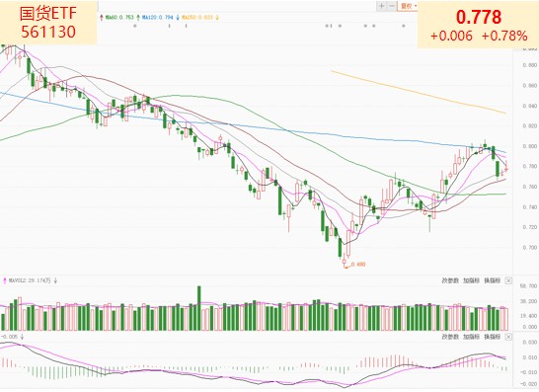Click the +0.006 price change
The width and height of the screenshot is (539, 392).
click(x=451, y=36)
